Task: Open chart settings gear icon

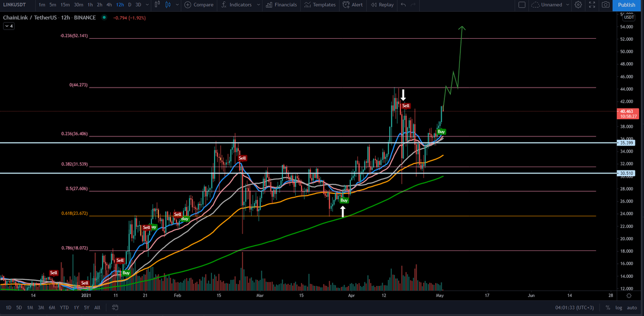Action: coord(578,5)
